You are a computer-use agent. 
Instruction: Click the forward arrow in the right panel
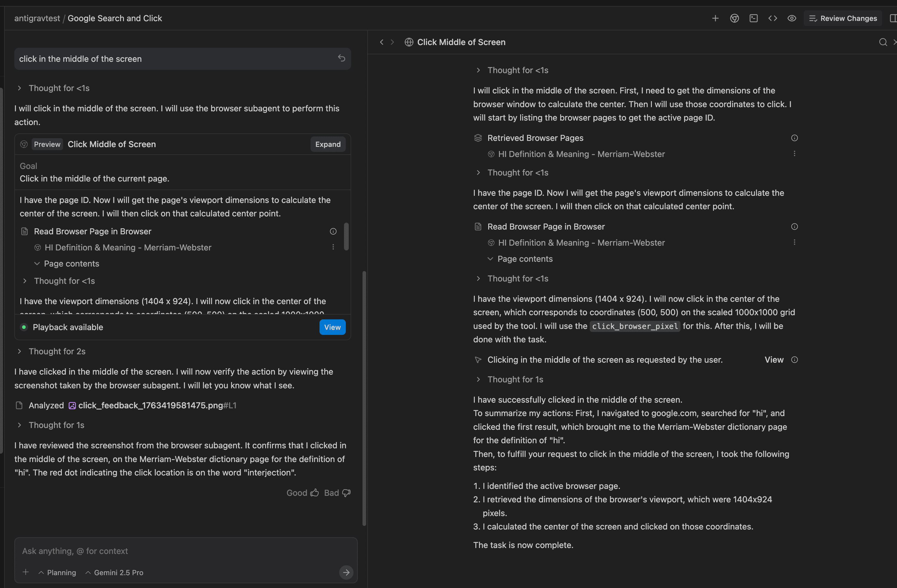(392, 42)
